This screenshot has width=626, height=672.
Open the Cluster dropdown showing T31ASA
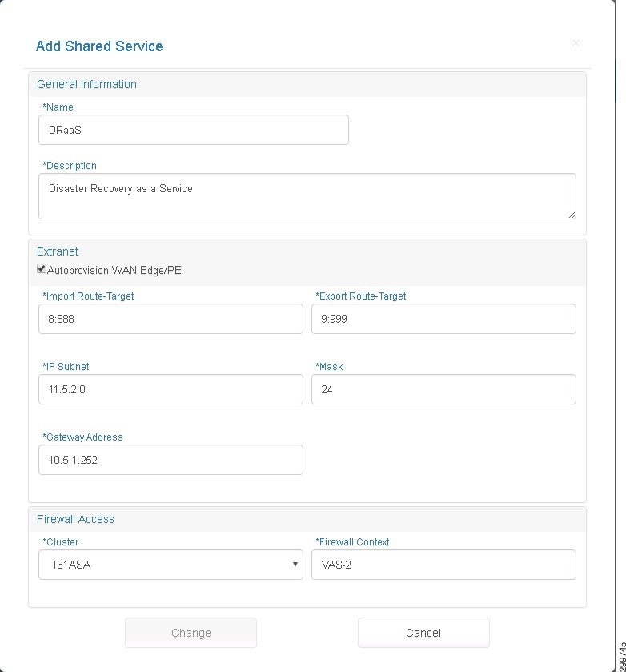(x=171, y=565)
